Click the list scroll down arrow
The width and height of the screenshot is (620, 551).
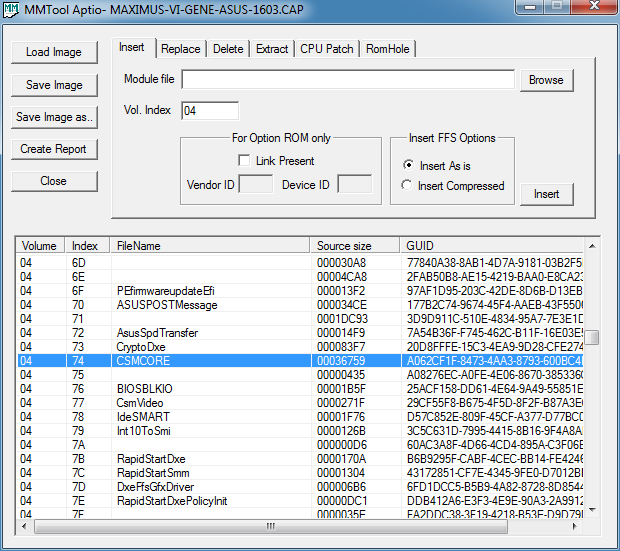pyautogui.click(x=592, y=510)
